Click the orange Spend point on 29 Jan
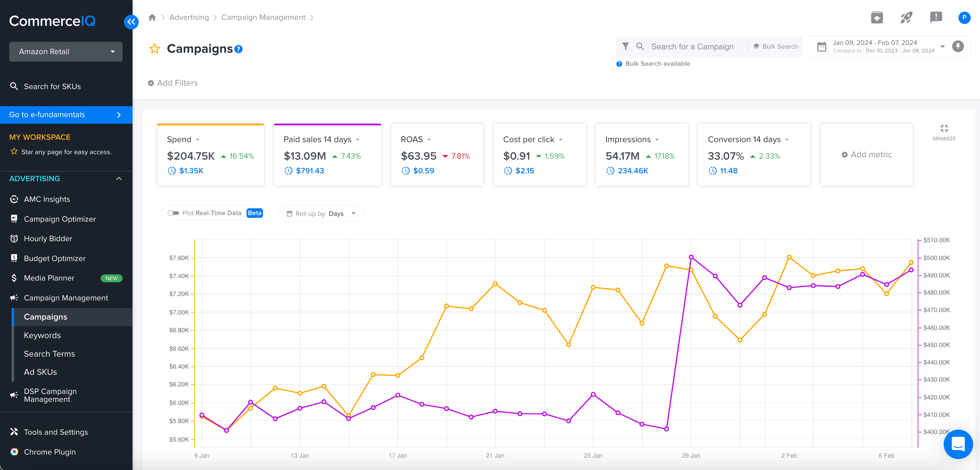980x470 pixels. [x=691, y=270]
